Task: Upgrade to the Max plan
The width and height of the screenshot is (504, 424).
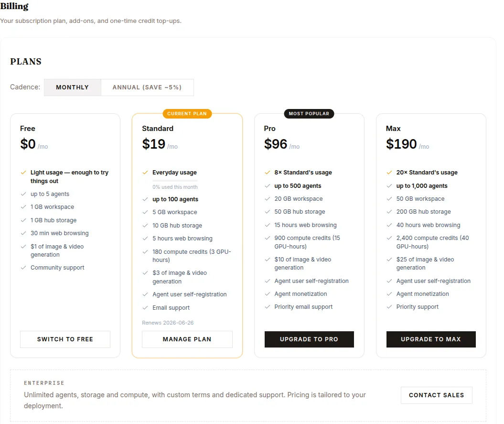Action: [431, 339]
